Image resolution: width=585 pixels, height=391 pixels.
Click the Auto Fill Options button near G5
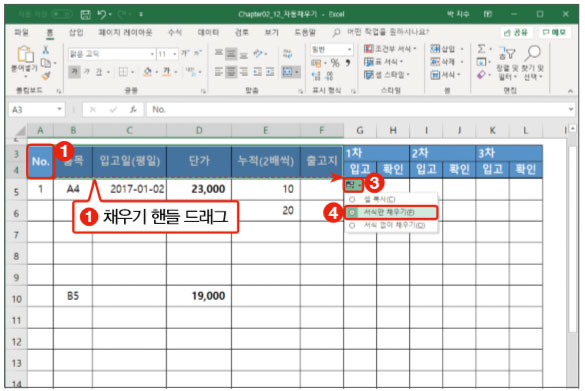tap(353, 184)
